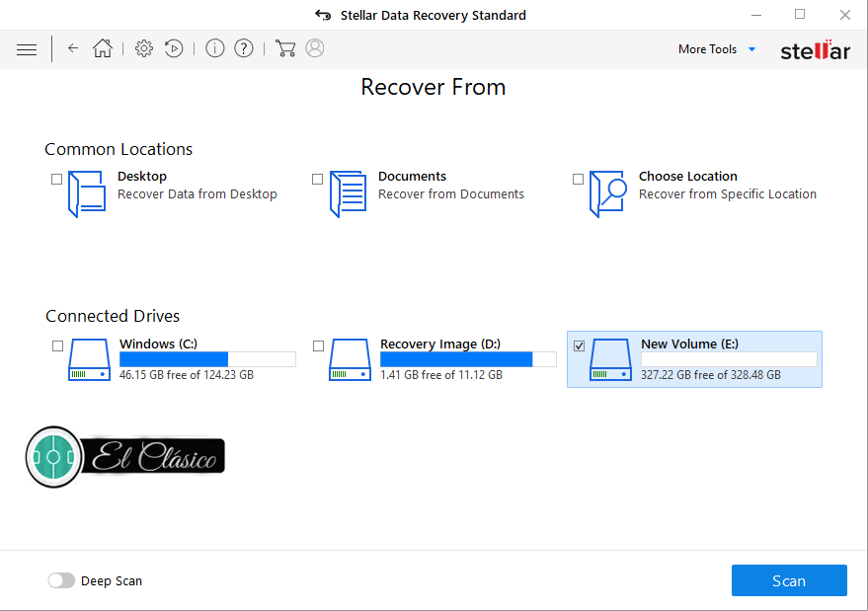
Task: Open the hamburger menu
Action: 27,49
